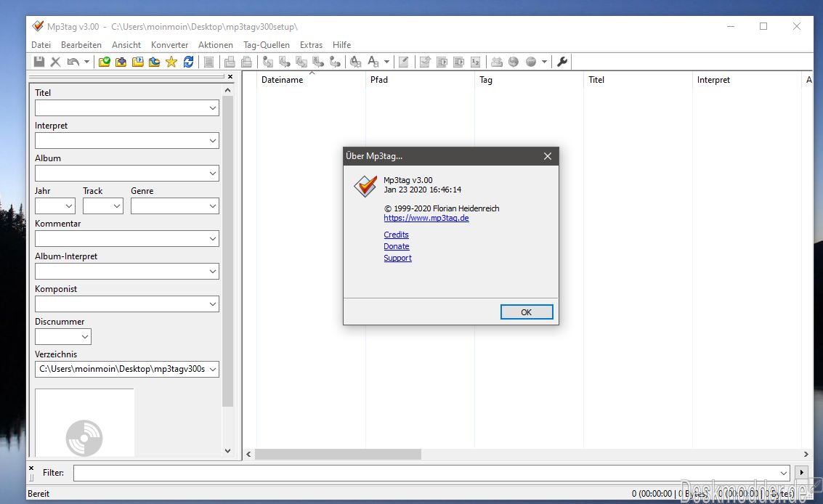Click the Quick Actions single A icon

pyautogui.click(x=373, y=62)
